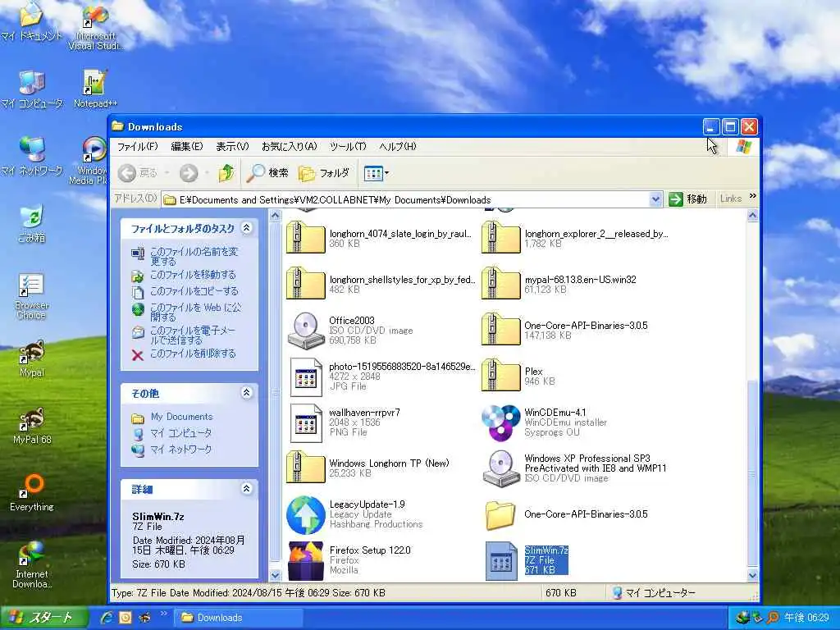This screenshot has height=630, width=840.
Task: Open the Everything desktop shortcut
Action: point(32,493)
